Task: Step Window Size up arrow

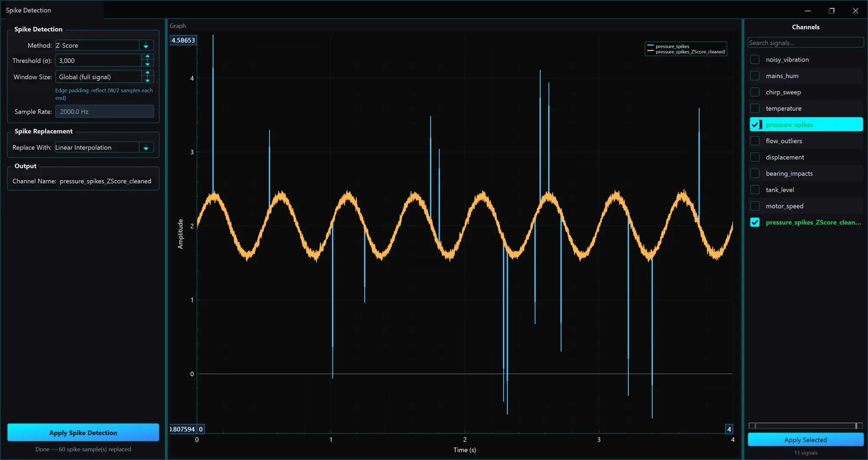Action: pos(148,73)
